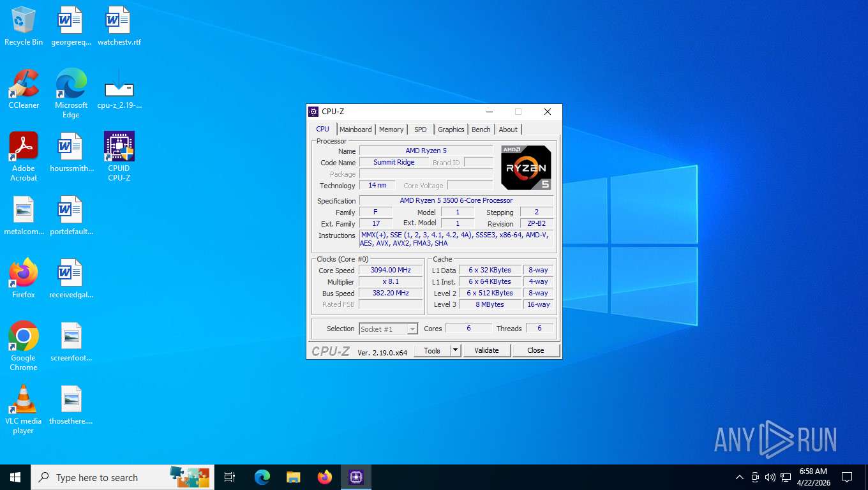This screenshot has width=868, height=490.
Task: Click the Validate button
Action: click(486, 350)
